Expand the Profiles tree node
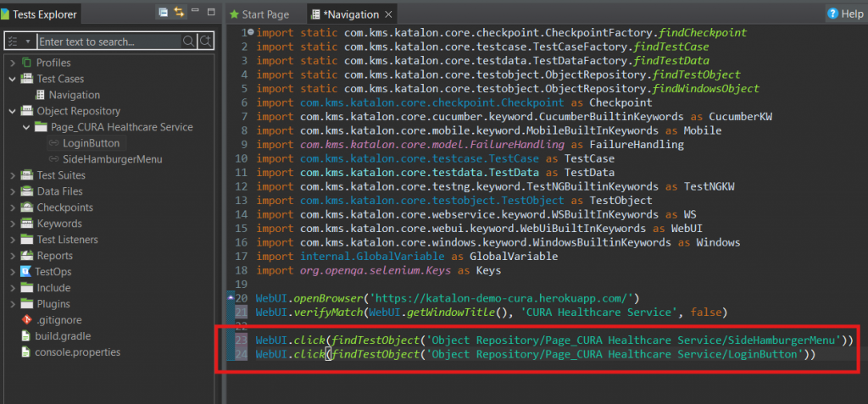 [13, 63]
